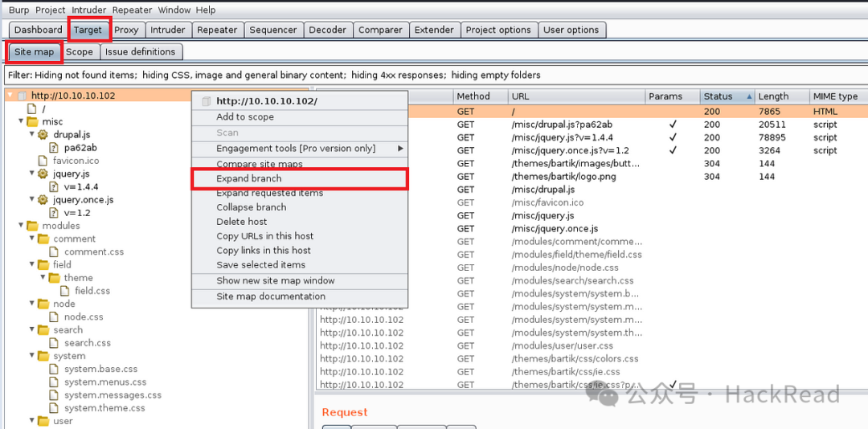Click the theme folder icon
Screen dimensions: 868x429
pyautogui.click(x=54, y=278)
